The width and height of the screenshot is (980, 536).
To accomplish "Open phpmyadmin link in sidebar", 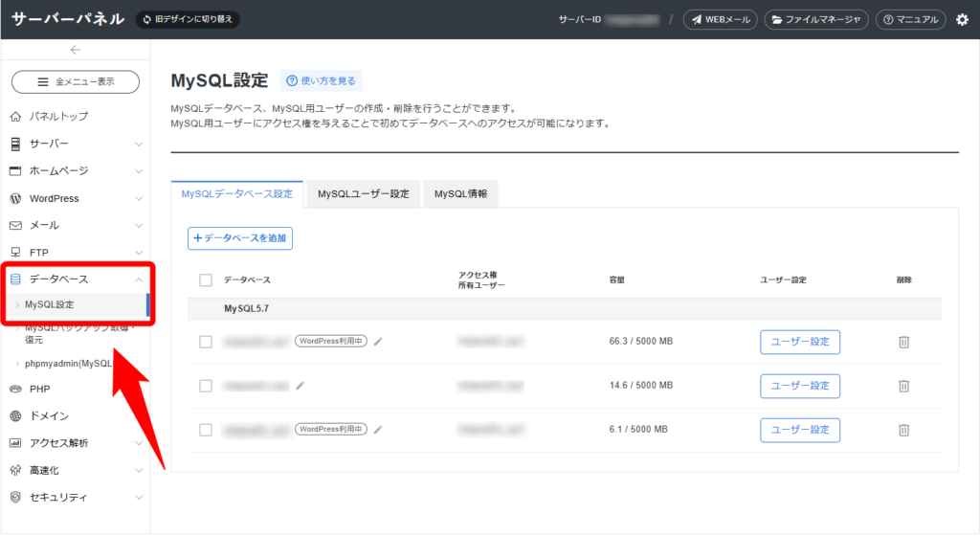I will point(69,364).
